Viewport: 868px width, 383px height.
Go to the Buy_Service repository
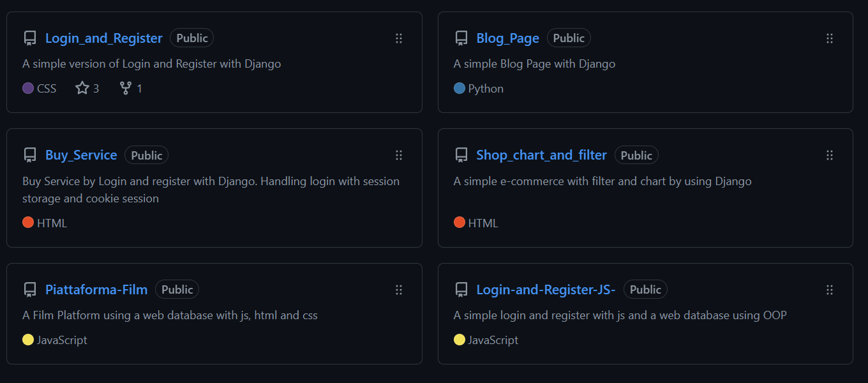click(x=81, y=155)
